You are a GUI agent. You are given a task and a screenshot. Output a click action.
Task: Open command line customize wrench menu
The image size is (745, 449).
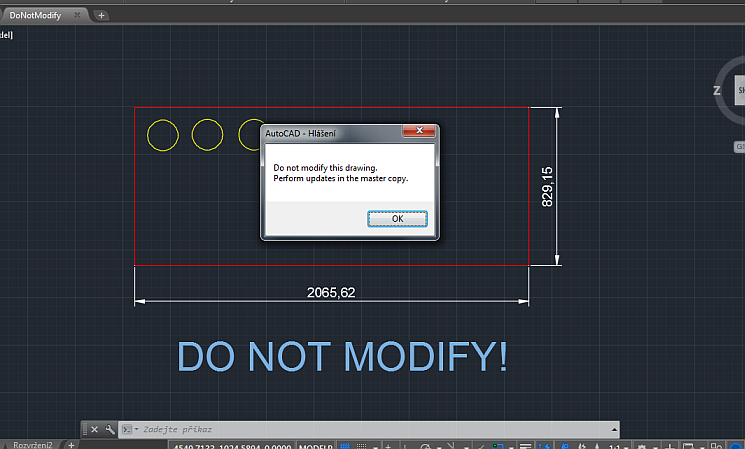(x=108, y=429)
